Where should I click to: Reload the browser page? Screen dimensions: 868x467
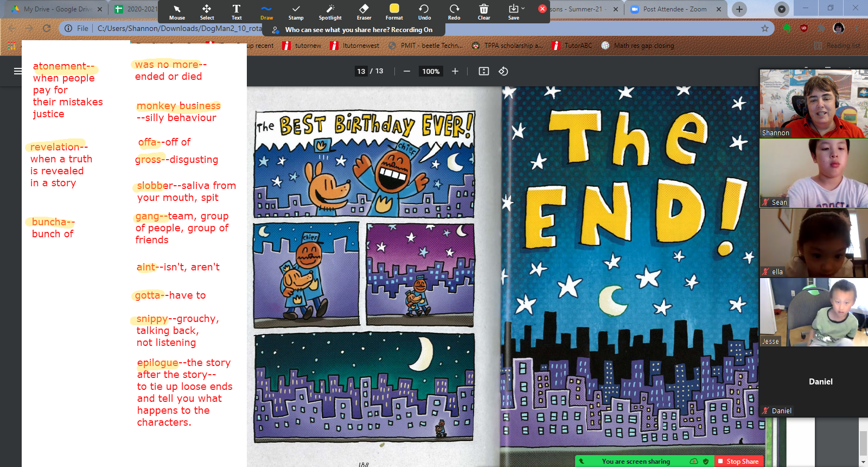point(47,28)
